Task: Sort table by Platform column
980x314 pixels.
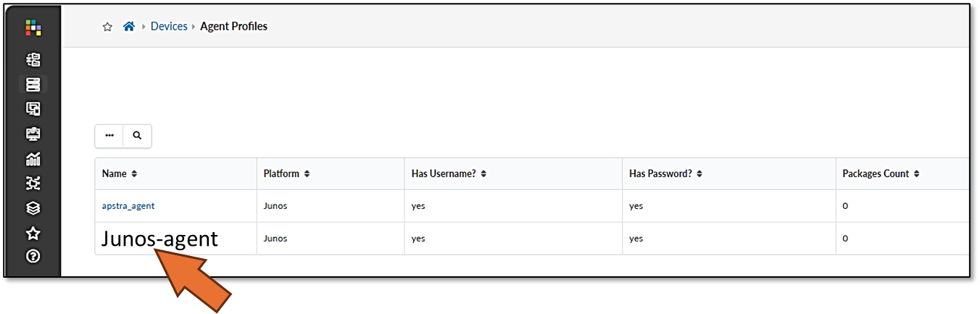Action: 287,174
